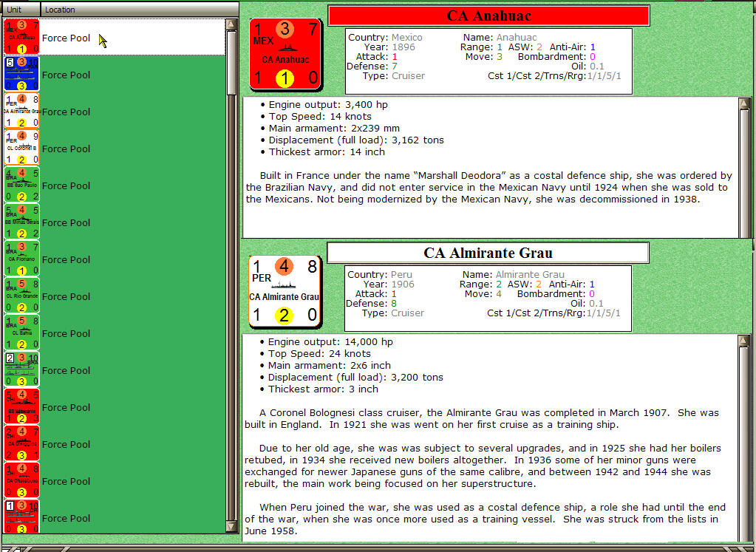Click the 'Year: 1906' stat line
This screenshot has height=552, width=756.
[389, 284]
